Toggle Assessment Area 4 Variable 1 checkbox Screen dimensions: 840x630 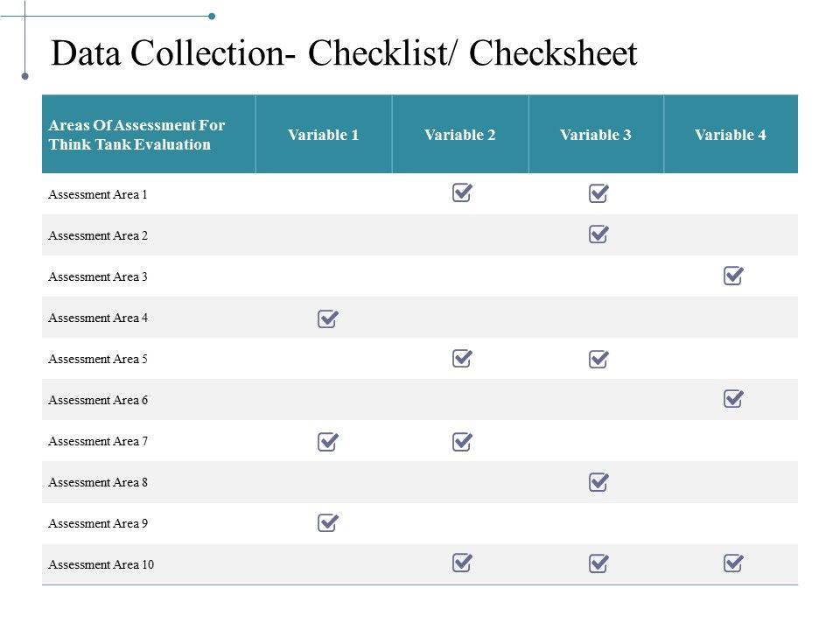point(327,318)
